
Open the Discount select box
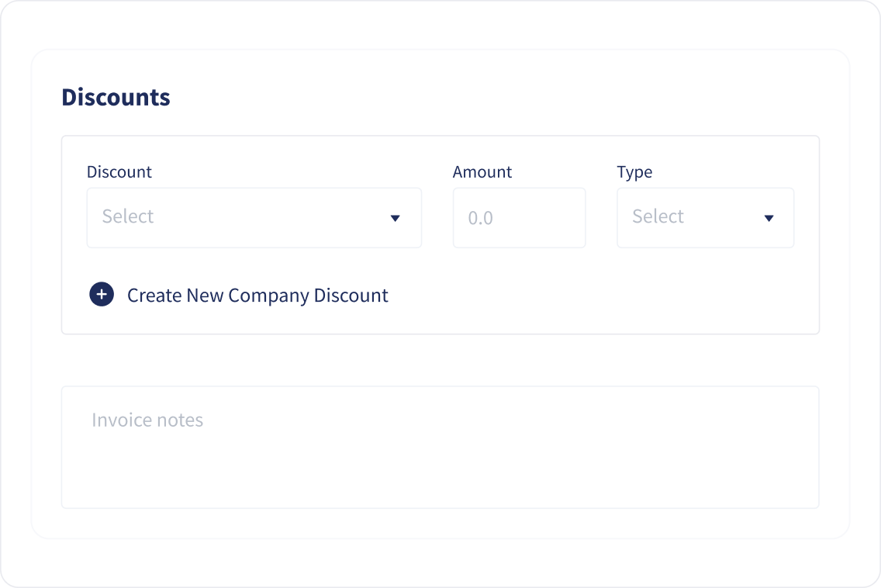[254, 217]
